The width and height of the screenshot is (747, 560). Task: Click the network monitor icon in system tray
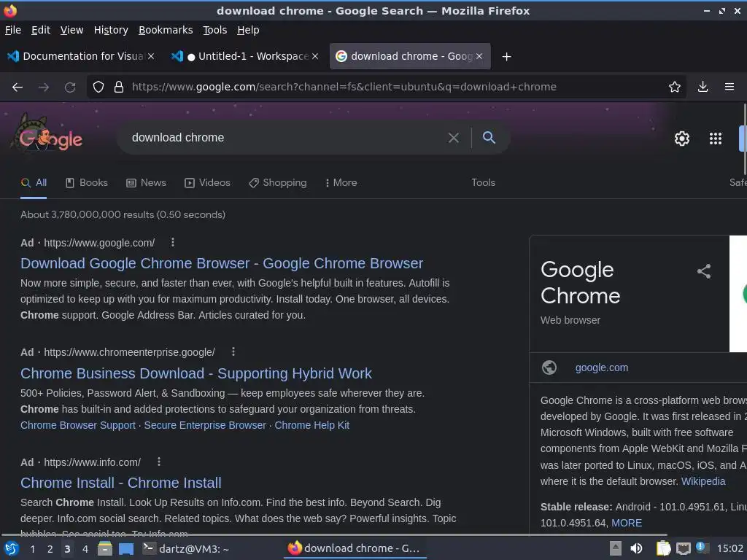tap(683, 549)
